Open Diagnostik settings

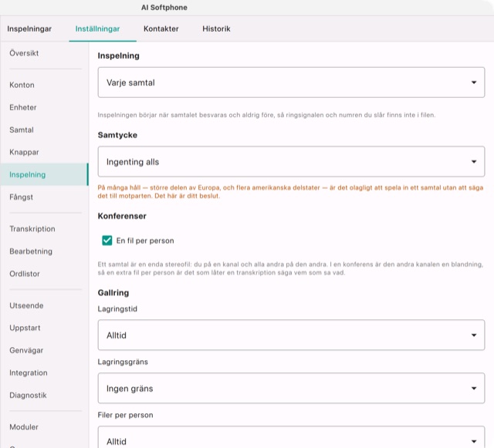tap(44, 395)
